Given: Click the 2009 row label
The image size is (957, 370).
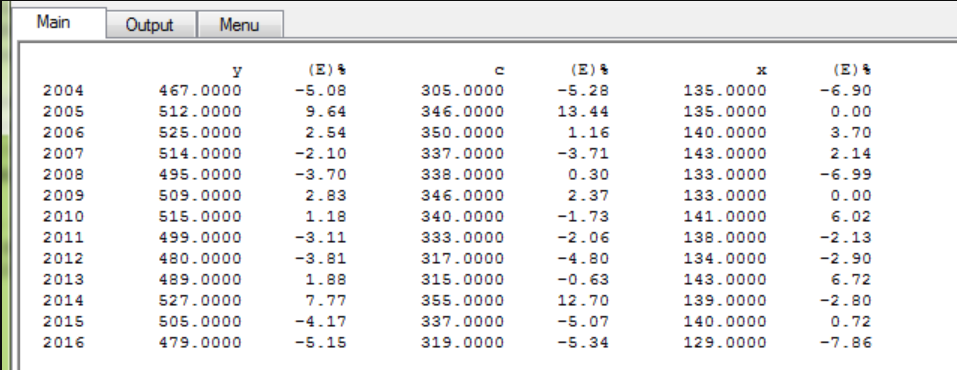Looking at the screenshot, I should (x=63, y=195).
